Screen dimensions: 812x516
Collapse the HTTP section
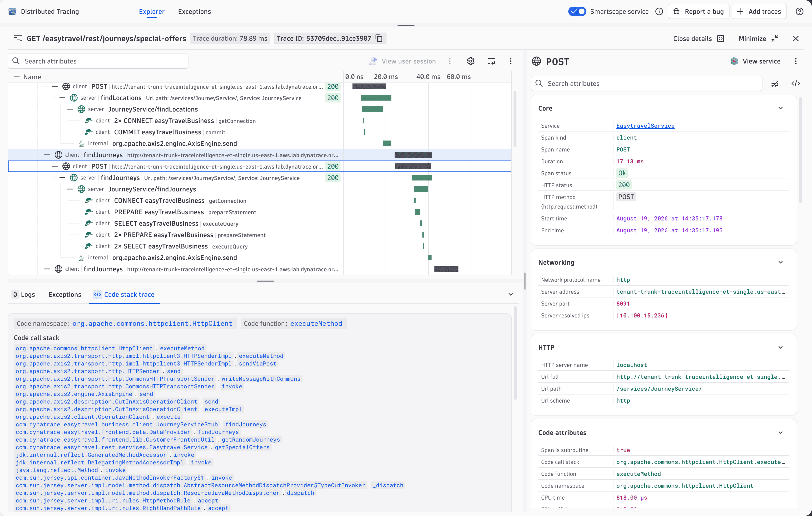coord(780,347)
